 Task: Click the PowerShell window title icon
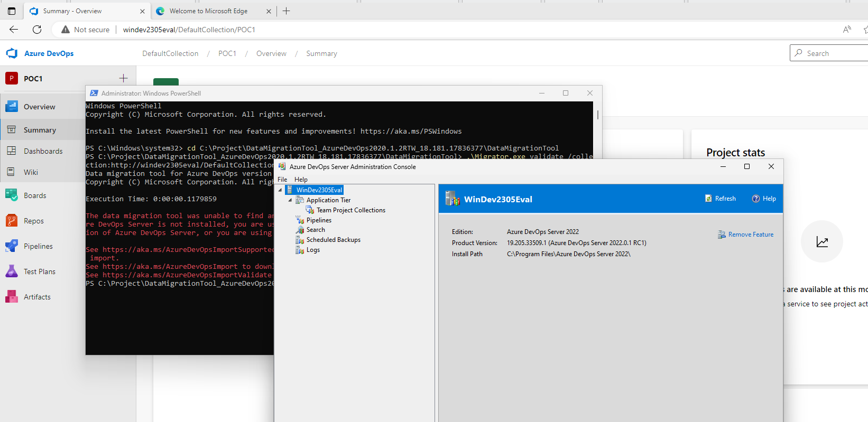[x=94, y=93]
